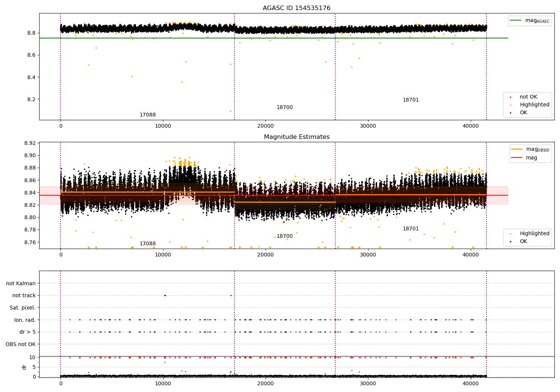Screen dimensions: 560x392
Task: Click obsid label 17088 in the top plot
Action: 147,115
